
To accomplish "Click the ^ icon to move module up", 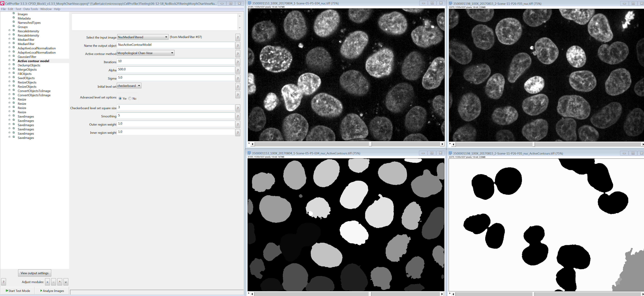I will [60, 282].
